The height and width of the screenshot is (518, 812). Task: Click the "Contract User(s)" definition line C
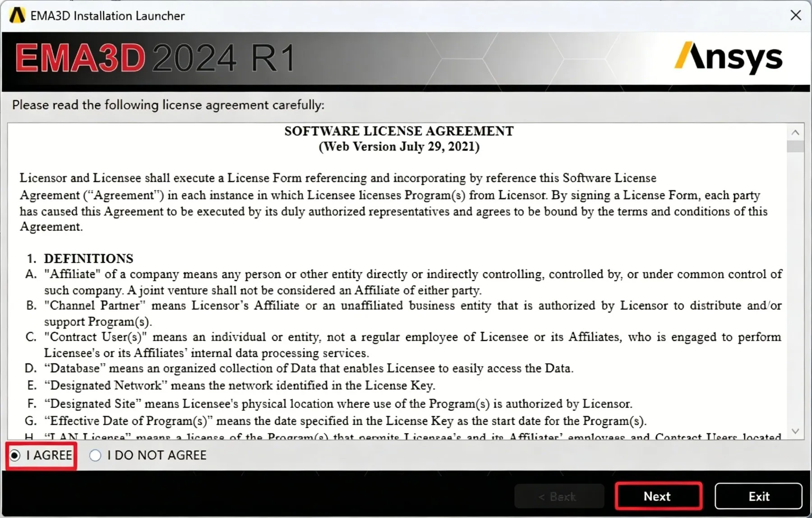click(403, 345)
